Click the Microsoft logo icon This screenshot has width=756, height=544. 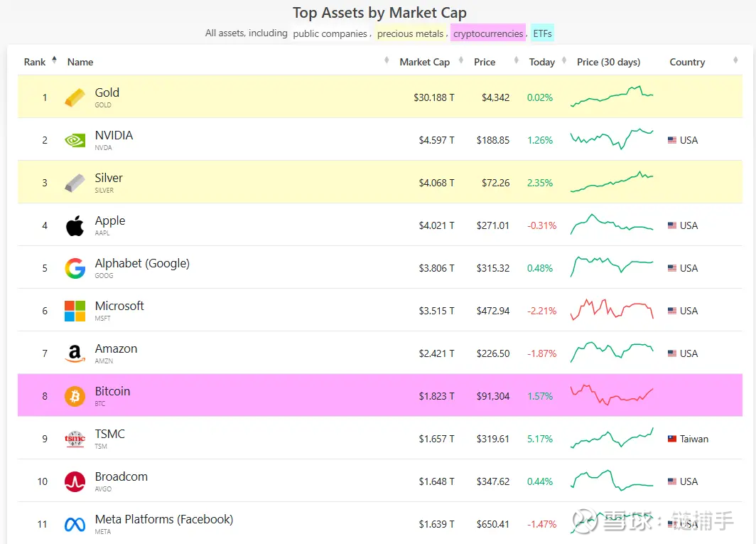(75, 311)
